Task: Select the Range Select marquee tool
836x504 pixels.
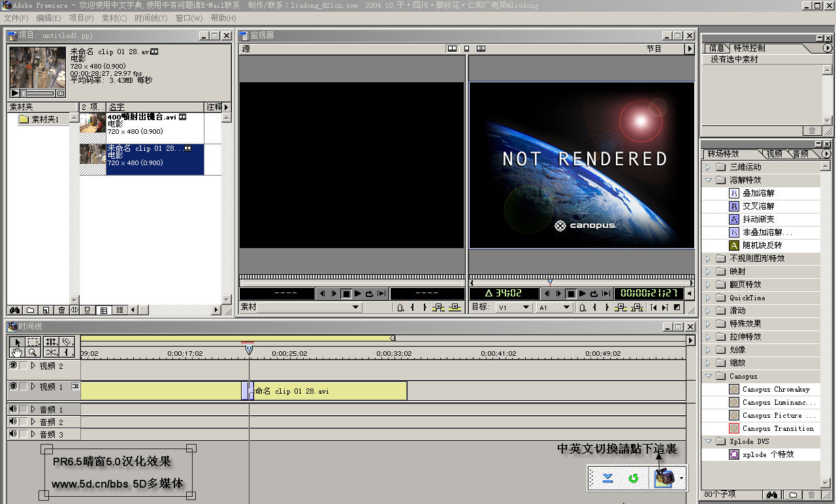Action: (33, 341)
